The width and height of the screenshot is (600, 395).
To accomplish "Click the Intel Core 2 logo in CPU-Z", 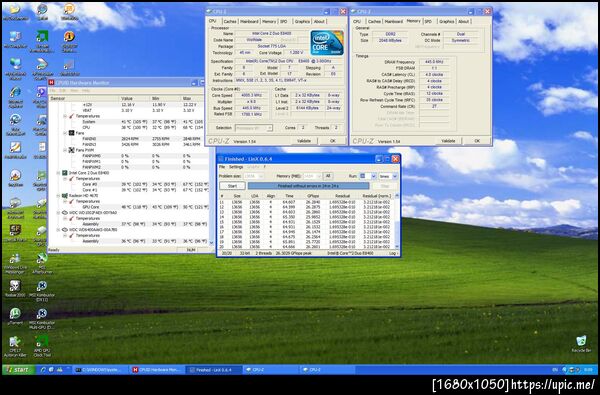I will click(327, 43).
